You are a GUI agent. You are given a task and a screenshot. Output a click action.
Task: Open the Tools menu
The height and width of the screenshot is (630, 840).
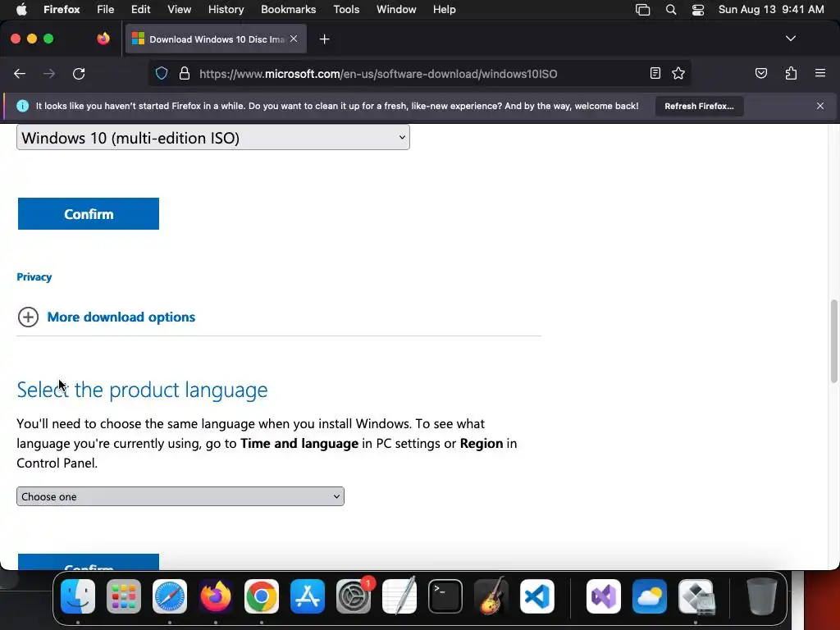pyautogui.click(x=346, y=9)
